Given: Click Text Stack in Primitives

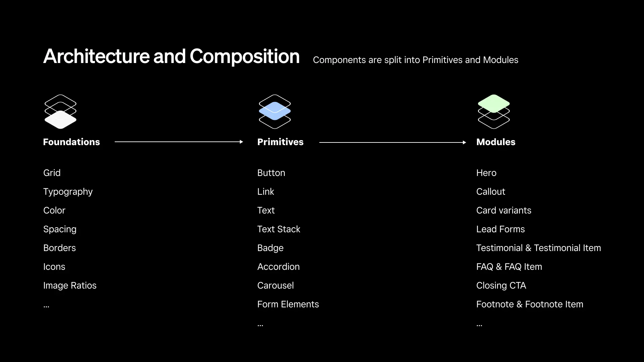Looking at the screenshot, I should click(278, 229).
